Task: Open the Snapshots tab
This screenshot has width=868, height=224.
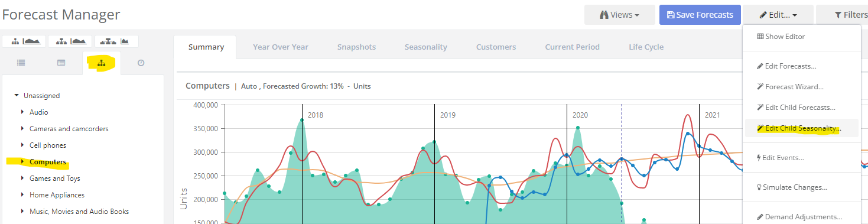Action: pyautogui.click(x=356, y=47)
